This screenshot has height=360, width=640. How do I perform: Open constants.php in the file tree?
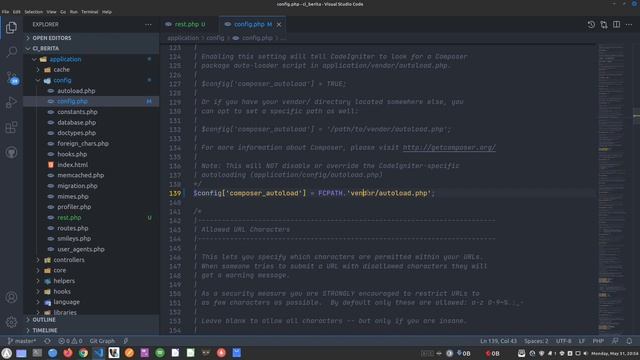(x=77, y=112)
